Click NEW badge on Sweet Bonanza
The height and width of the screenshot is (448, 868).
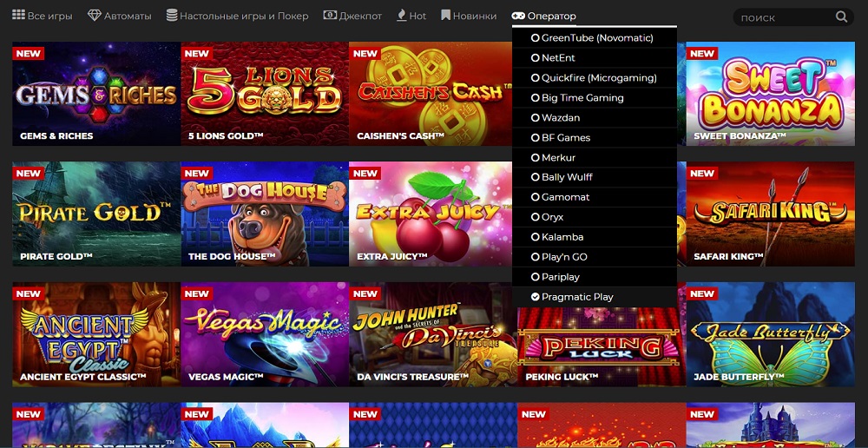[x=702, y=54]
